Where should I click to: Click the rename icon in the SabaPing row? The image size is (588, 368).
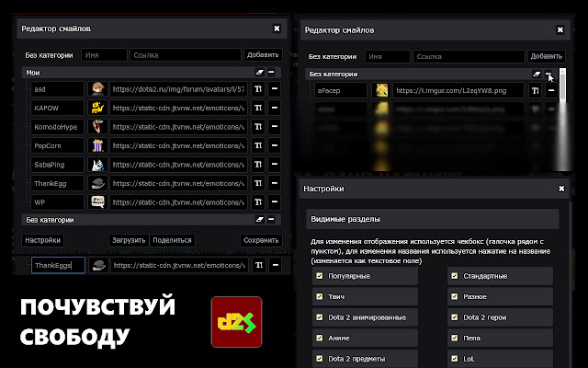click(258, 164)
